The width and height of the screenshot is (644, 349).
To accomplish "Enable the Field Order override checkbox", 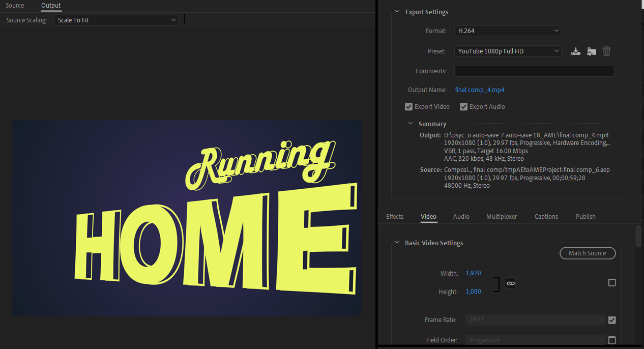I will 612,340.
